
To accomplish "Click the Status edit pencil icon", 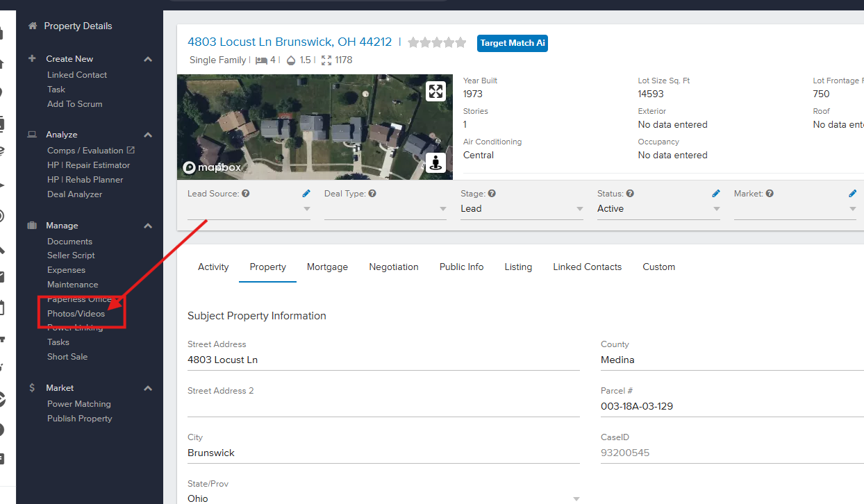I will pos(716,194).
